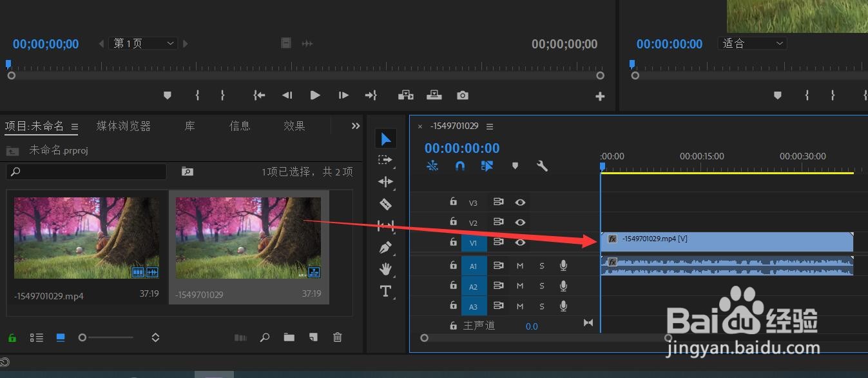Step back one frame in source monitor
Image resolution: width=868 pixels, height=378 pixels.
click(287, 95)
